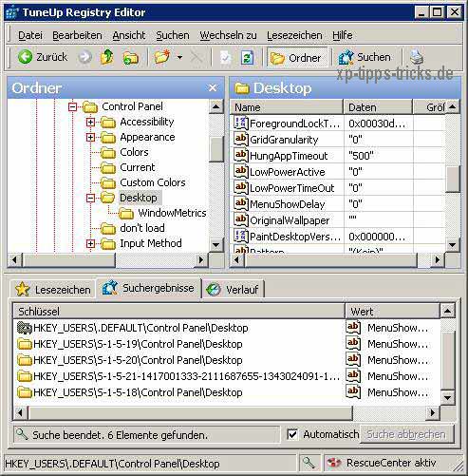Click down arrow of search results scrollbar
Image resolution: width=468 pixels, height=476 pixels.
(447, 397)
